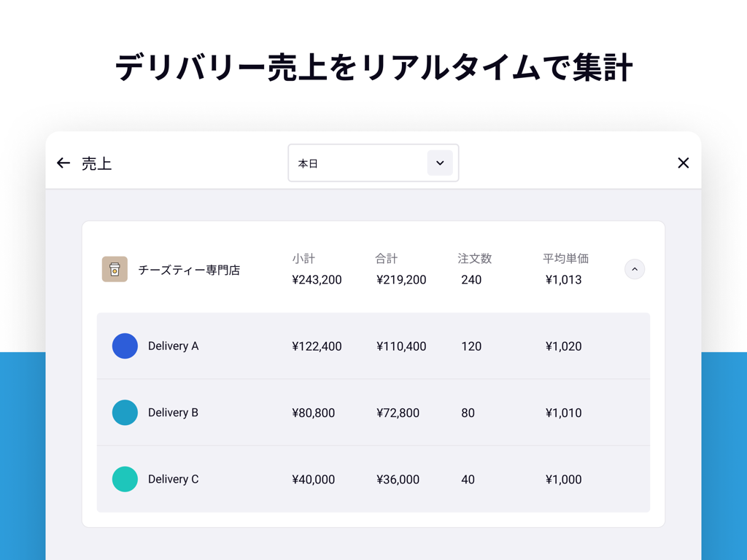Click the X icon at top right
Viewport: 747px width, 560px height.
pyautogui.click(x=683, y=163)
